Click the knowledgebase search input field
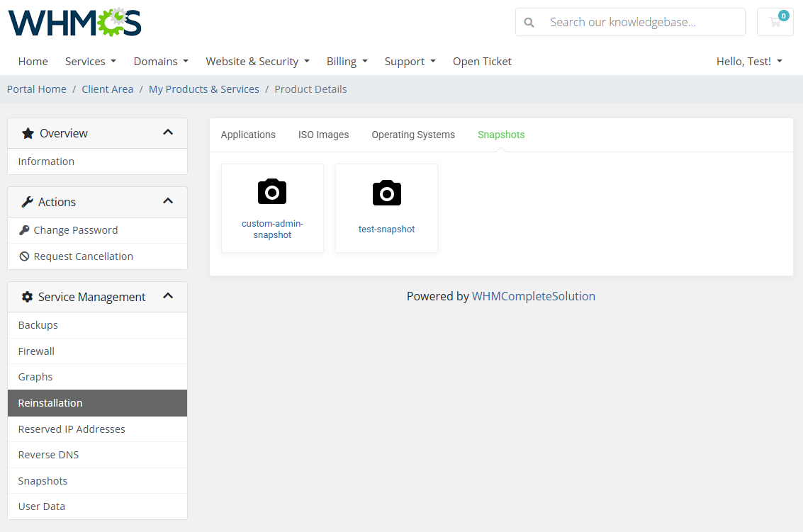This screenshot has width=803, height=532. (631, 22)
